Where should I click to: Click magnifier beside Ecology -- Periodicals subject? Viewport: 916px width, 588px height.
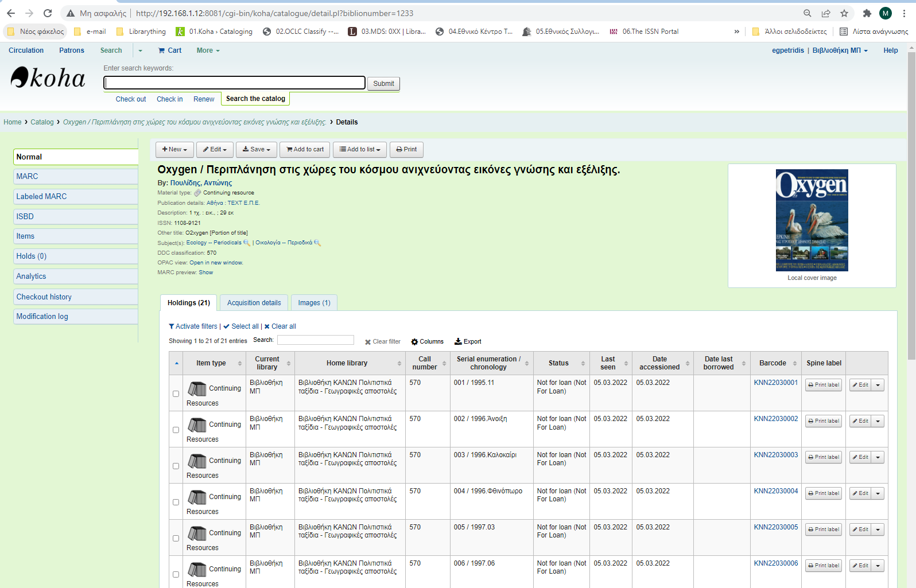point(247,243)
